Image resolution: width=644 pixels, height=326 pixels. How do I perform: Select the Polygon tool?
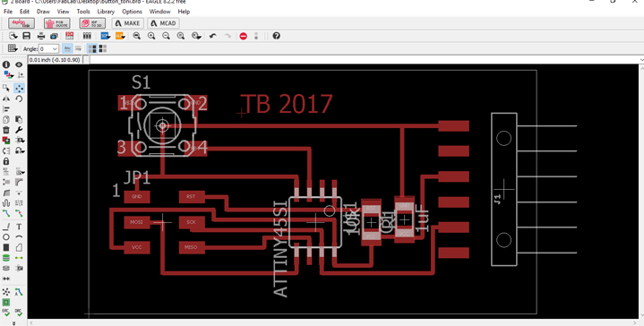point(19,247)
